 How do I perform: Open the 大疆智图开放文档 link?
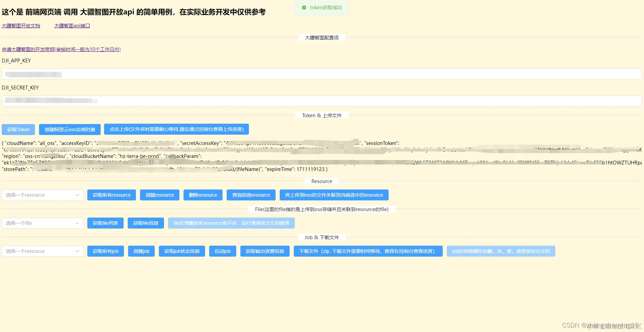(21, 26)
